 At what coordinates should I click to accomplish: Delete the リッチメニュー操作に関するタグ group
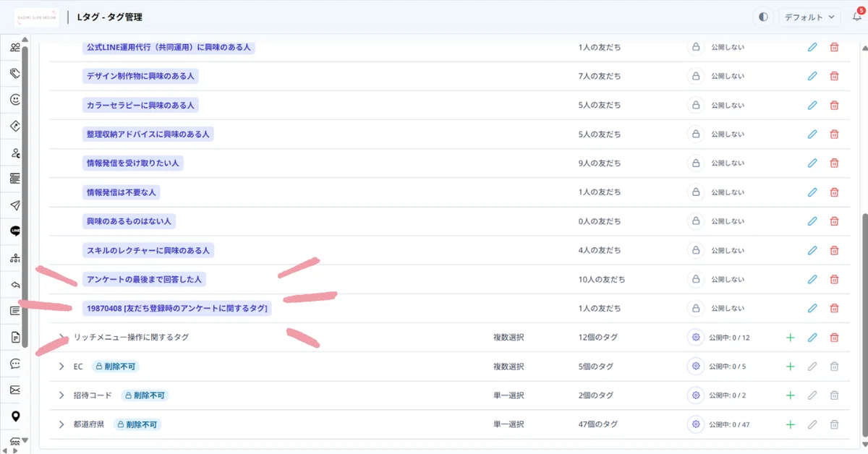coord(834,337)
